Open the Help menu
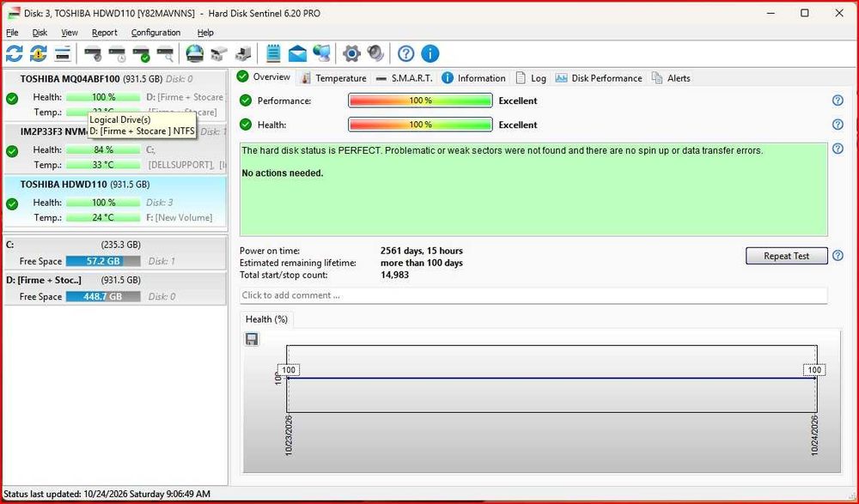Image resolution: width=859 pixels, height=504 pixels. pyautogui.click(x=205, y=33)
